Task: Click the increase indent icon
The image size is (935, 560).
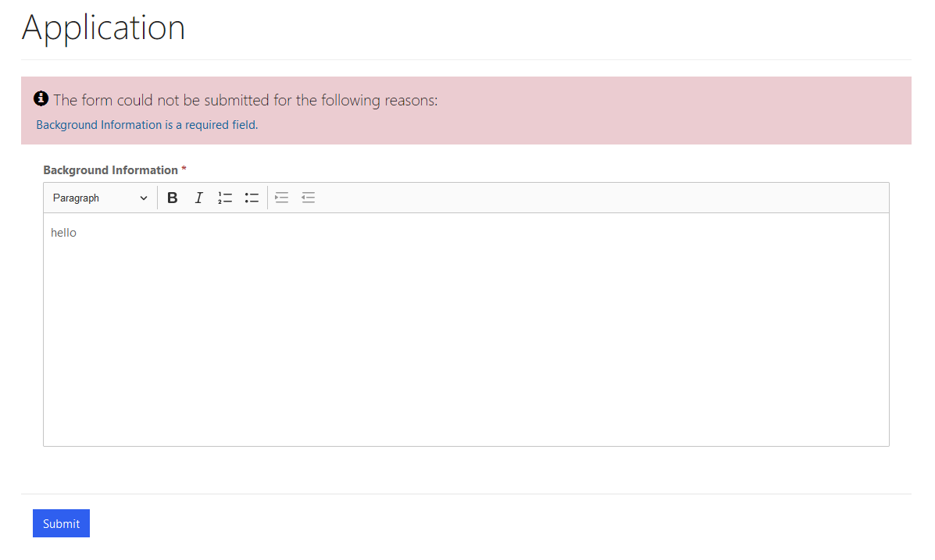Action: 282,198
